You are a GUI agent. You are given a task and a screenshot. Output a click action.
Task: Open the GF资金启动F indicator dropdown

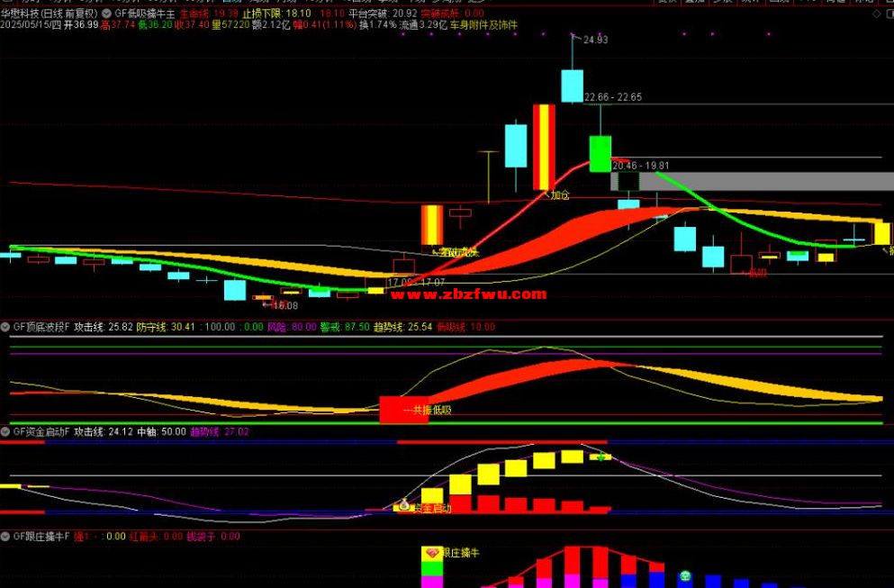tap(5, 432)
